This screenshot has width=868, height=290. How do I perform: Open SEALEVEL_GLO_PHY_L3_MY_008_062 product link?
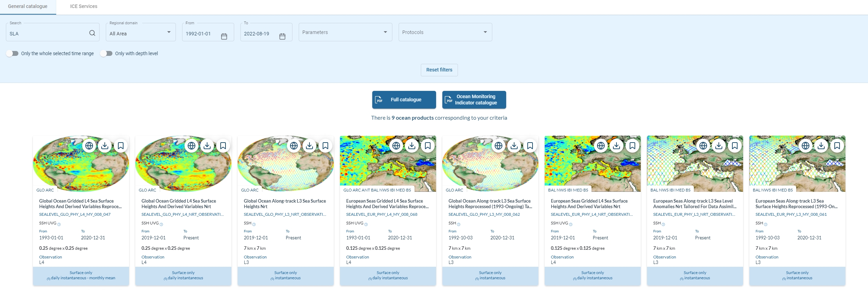click(484, 214)
